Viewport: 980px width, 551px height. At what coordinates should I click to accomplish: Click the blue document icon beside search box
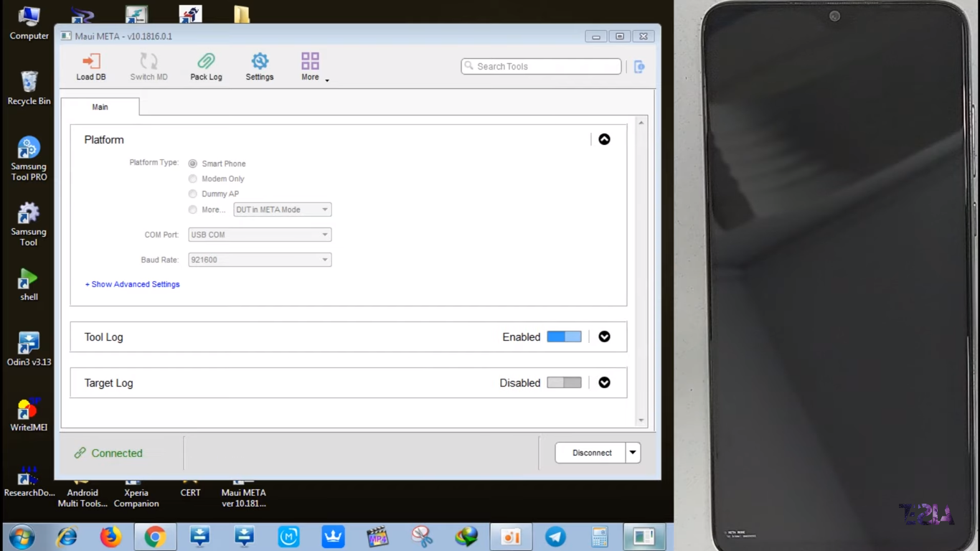coord(639,67)
